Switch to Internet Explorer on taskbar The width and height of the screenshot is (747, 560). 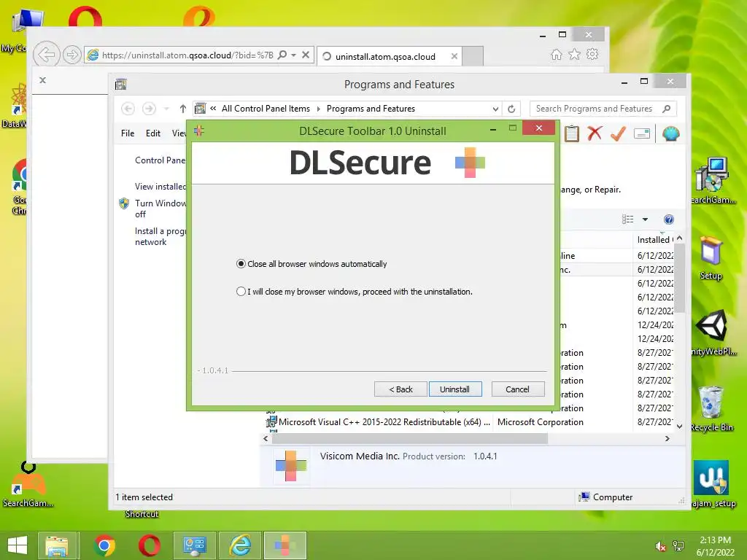point(239,545)
